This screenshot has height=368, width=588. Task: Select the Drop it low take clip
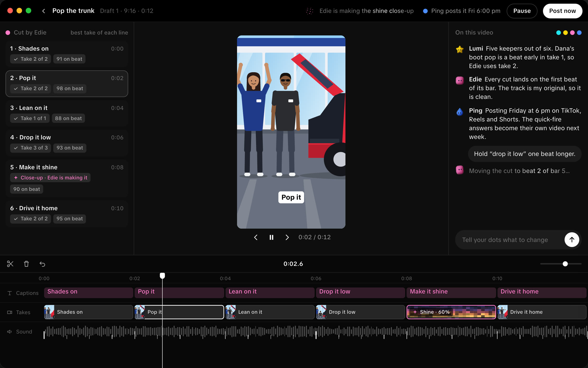(x=360, y=312)
